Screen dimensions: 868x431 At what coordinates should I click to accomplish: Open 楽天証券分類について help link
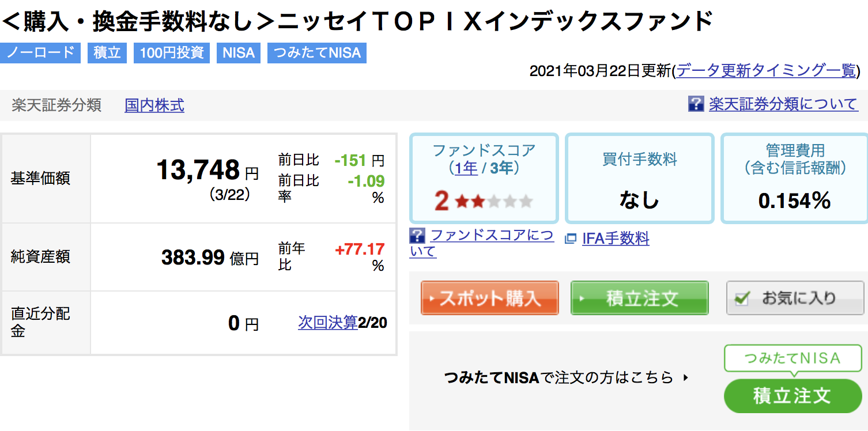click(784, 104)
